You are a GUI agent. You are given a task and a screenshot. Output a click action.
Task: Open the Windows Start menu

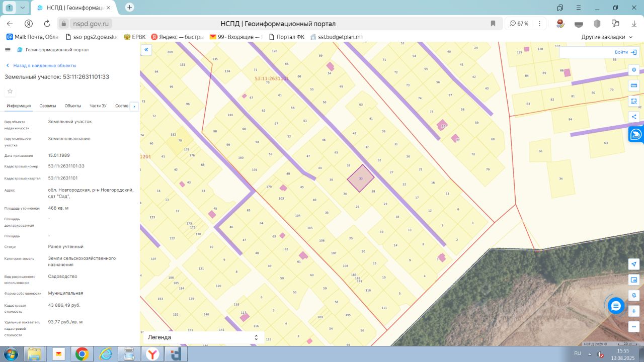click(10, 354)
